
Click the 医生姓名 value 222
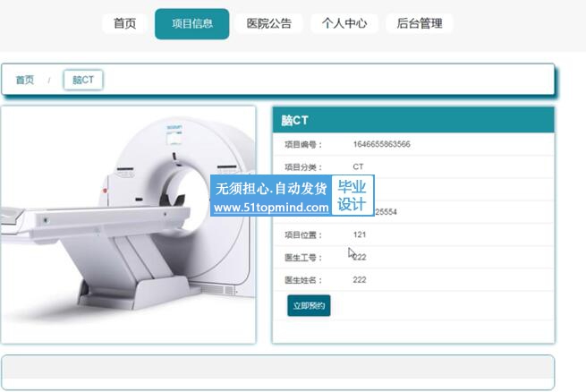(360, 280)
